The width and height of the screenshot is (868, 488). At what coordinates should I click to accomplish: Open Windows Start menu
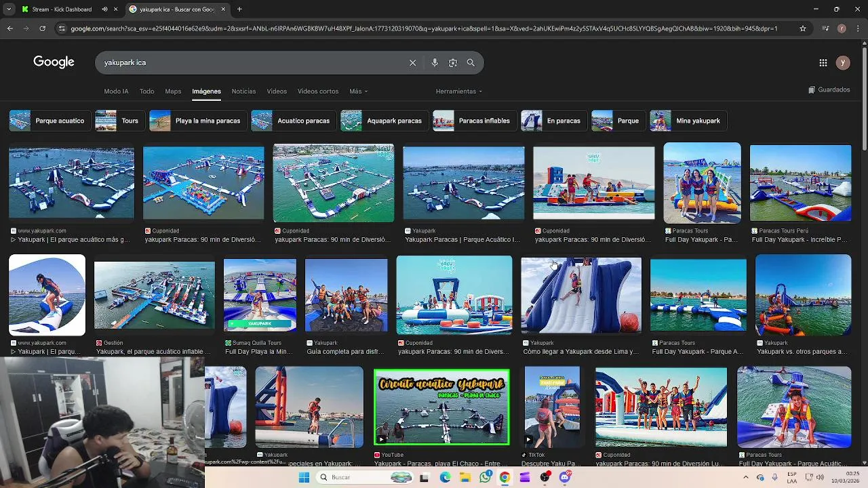pos(304,477)
